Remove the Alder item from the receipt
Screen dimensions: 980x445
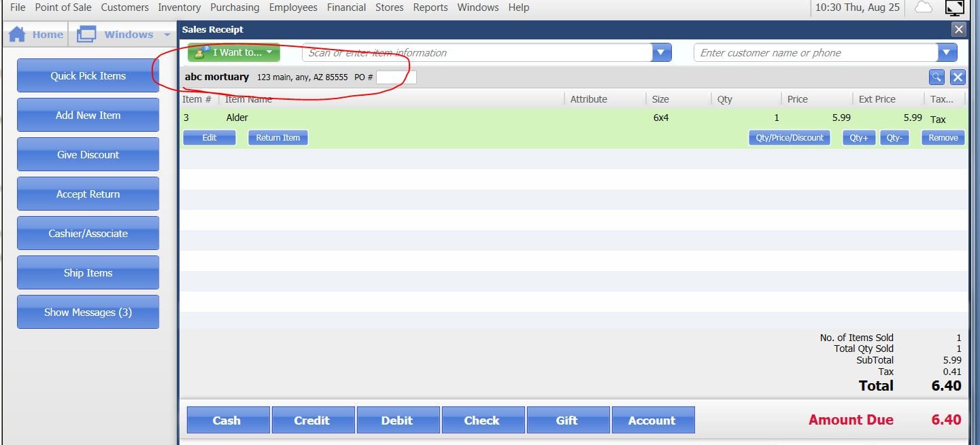[942, 137]
